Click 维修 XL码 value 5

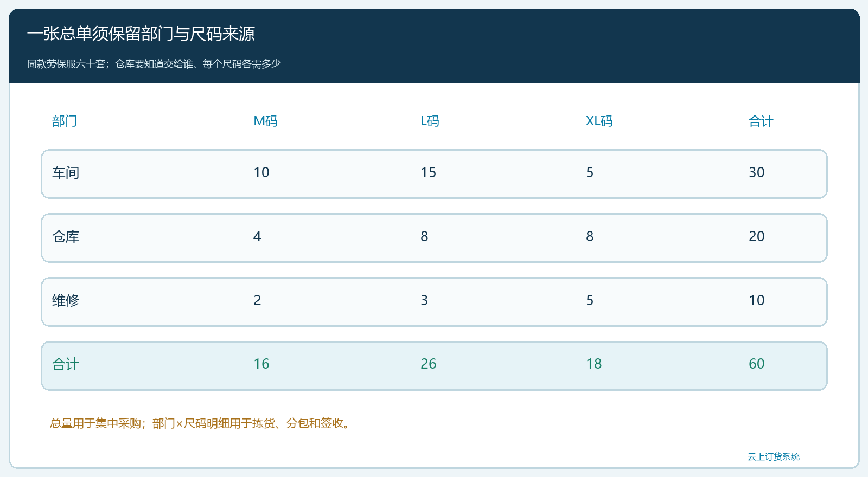click(x=590, y=300)
